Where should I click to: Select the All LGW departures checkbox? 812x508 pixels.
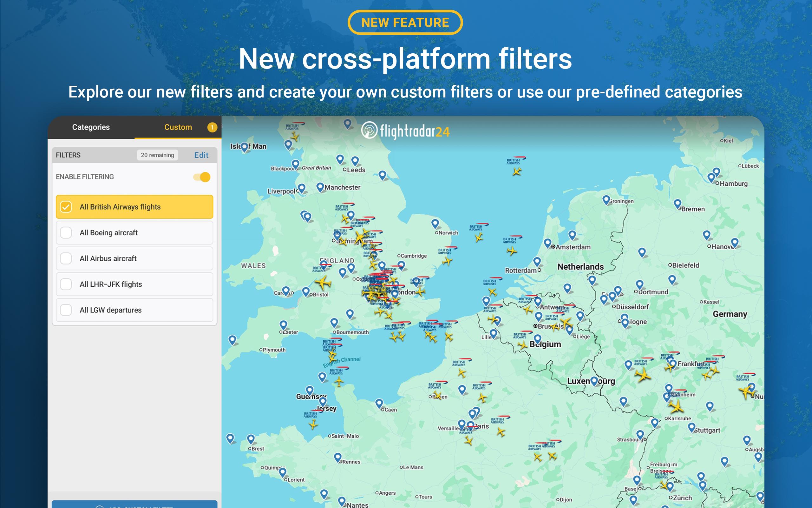pyautogui.click(x=66, y=310)
